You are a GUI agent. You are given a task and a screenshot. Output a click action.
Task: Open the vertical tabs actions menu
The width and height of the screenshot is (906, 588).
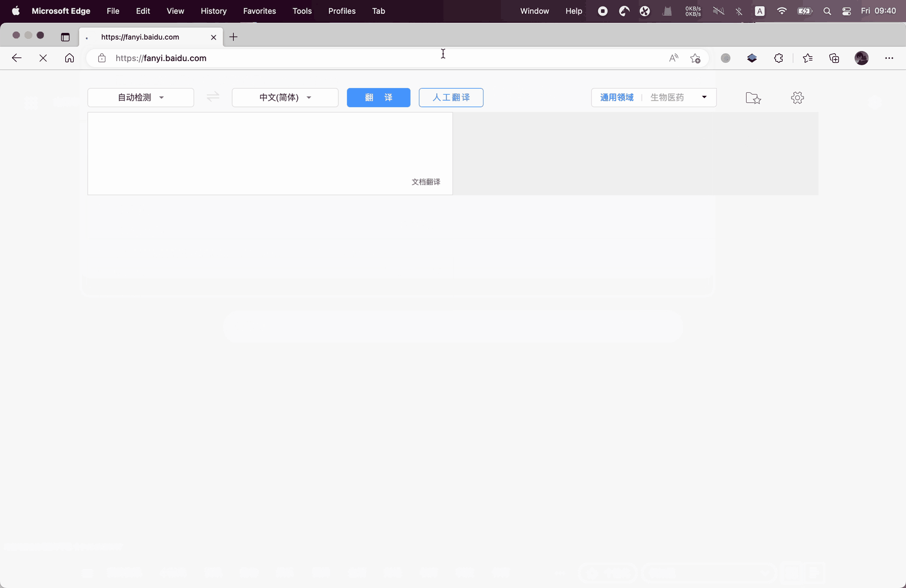tap(65, 37)
